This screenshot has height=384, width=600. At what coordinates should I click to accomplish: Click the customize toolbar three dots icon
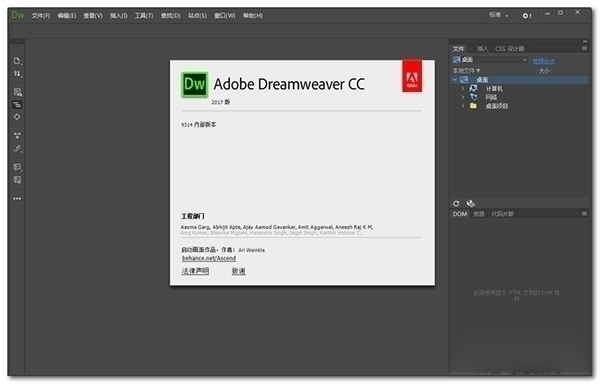(17, 199)
